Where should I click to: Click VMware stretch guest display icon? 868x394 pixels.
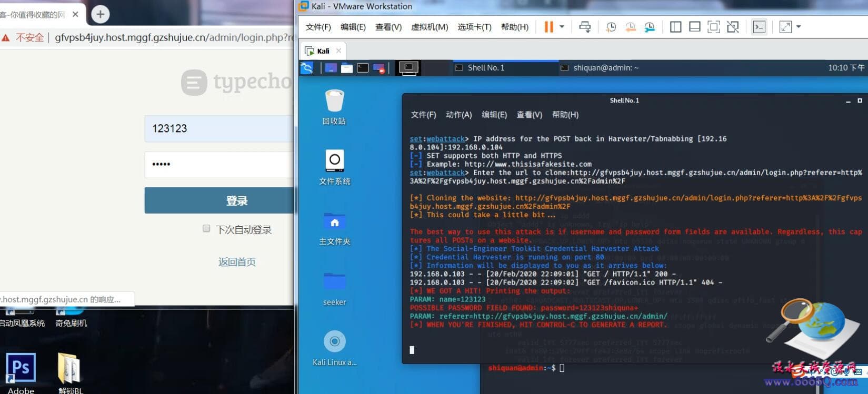[x=785, y=27]
